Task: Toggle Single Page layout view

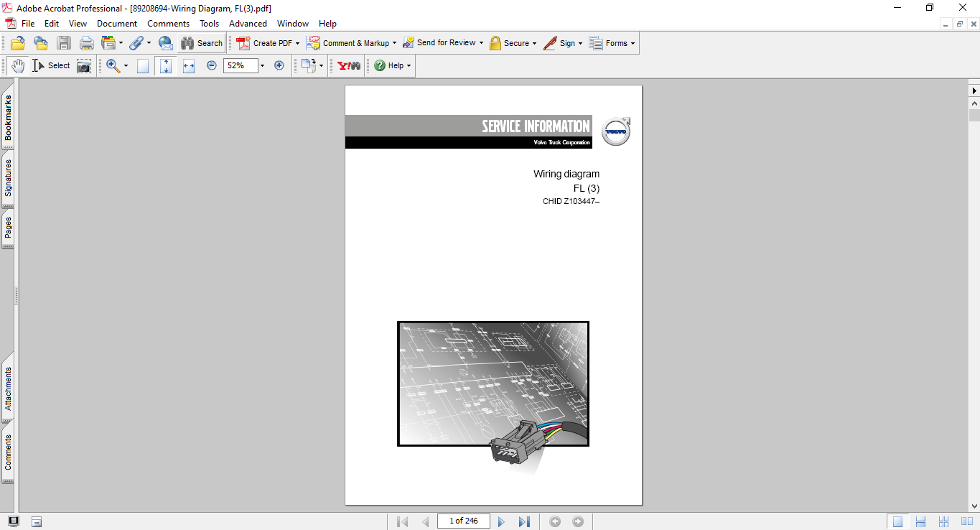Action: pyautogui.click(x=897, y=521)
